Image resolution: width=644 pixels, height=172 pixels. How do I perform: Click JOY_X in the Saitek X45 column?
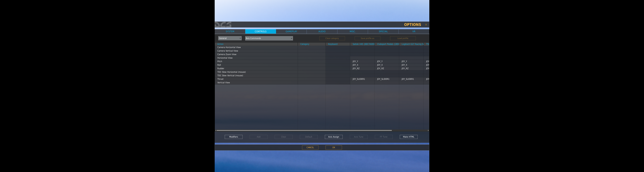(x=355, y=65)
